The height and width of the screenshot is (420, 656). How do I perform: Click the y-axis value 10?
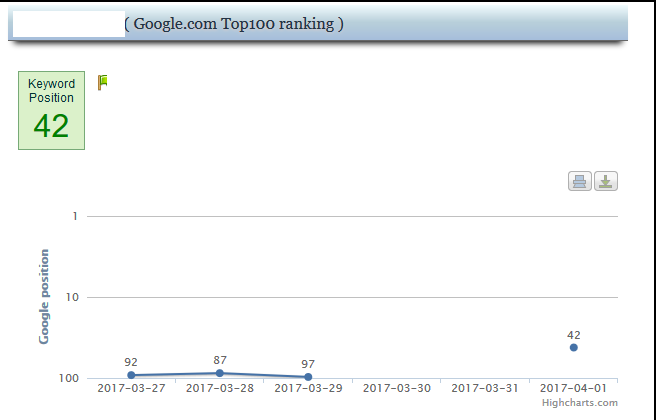pyautogui.click(x=72, y=297)
